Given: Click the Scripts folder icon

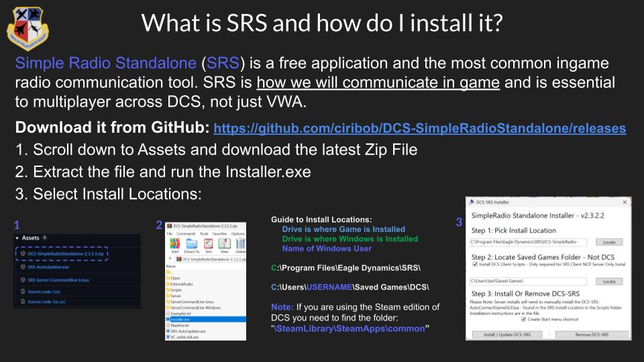Looking at the screenshot, I should (168, 290).
